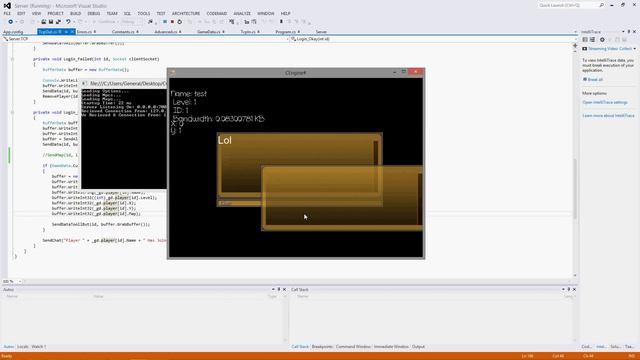Open the PROJECT menu
640x360 pixels.
coord(56,13)
